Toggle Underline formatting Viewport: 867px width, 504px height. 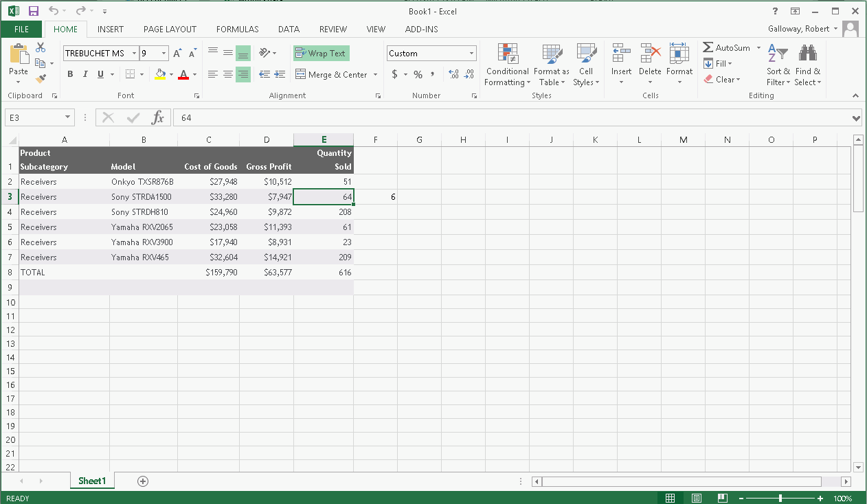[x=101, y=74]
